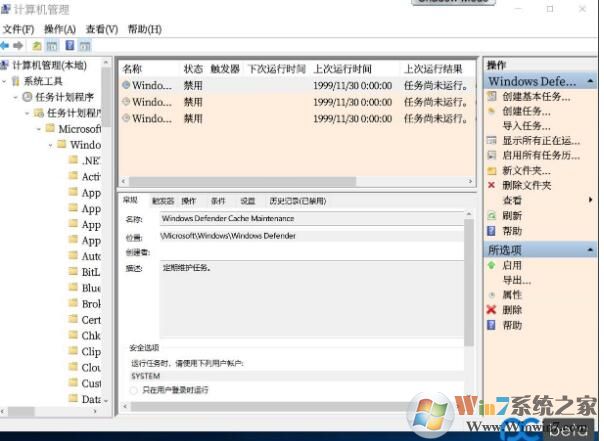
Task: Select the second Windo... task row
Action: click(x=297, y=102)
